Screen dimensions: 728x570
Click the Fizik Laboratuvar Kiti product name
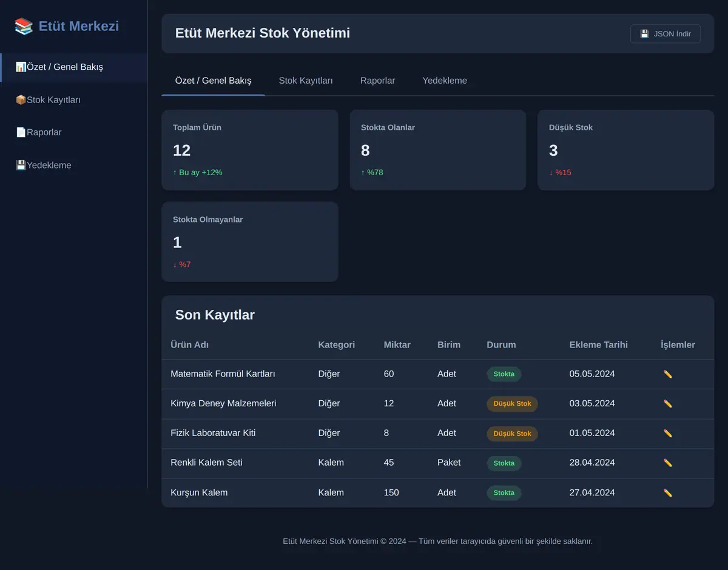213,433
